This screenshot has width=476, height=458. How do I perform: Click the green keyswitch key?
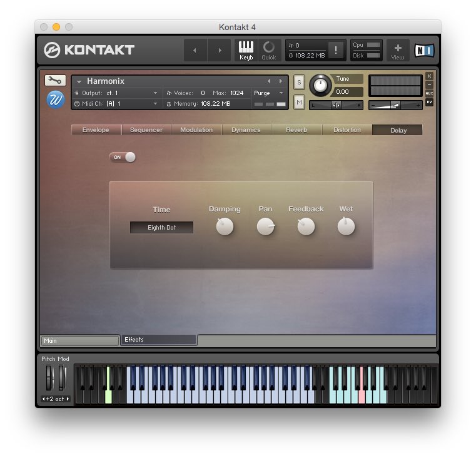pyautogui.click(x=108, y=396)
